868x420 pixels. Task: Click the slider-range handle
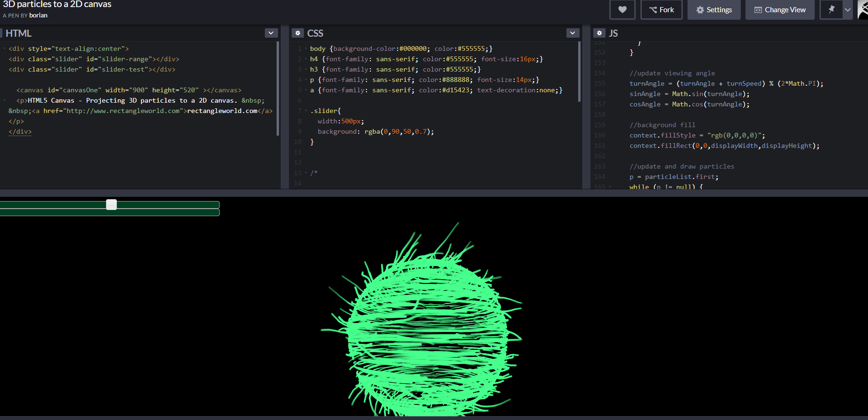111,204
